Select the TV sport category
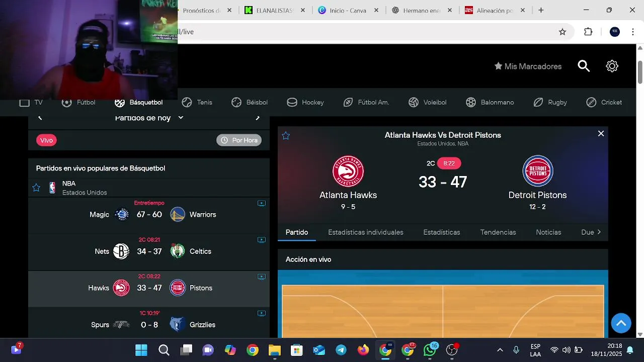 [31, 103]
